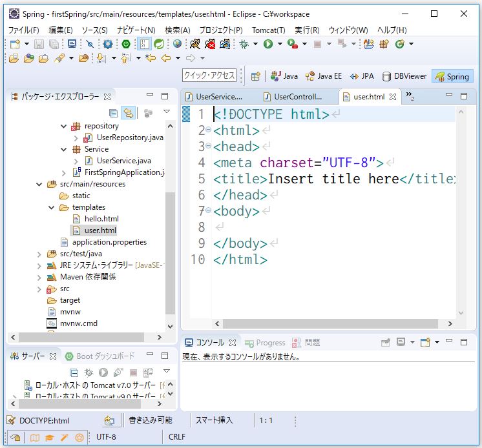Screen dimensions: 482x448
Task: Expand the UserRepository.java node
Action: [76, 138]
